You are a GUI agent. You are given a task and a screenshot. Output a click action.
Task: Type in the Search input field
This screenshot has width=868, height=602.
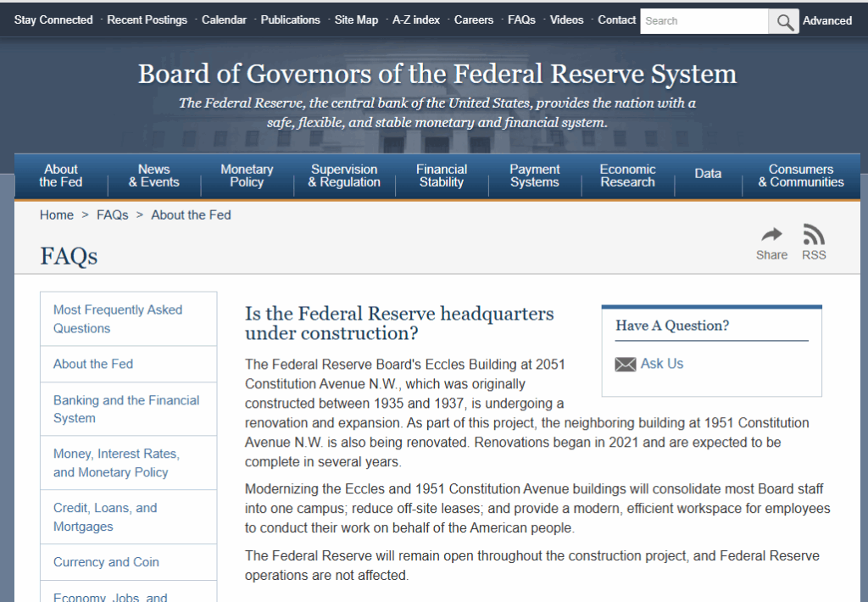point(704,21)
